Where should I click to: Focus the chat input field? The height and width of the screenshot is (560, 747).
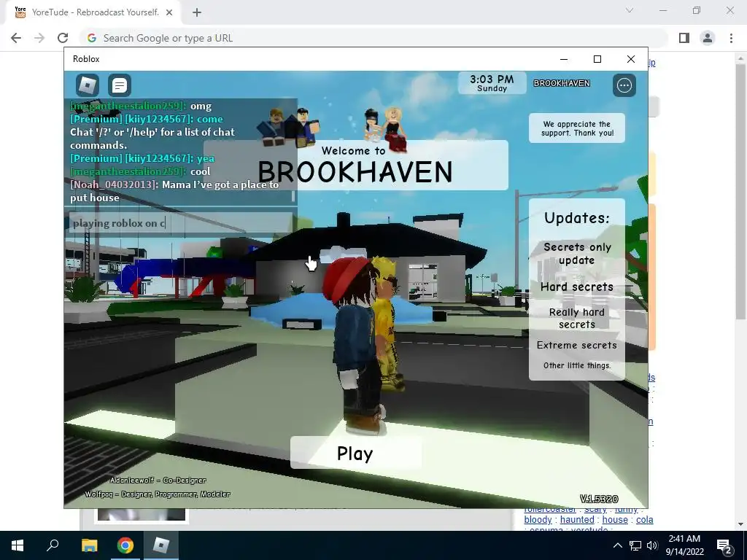[x=180, y=223]
